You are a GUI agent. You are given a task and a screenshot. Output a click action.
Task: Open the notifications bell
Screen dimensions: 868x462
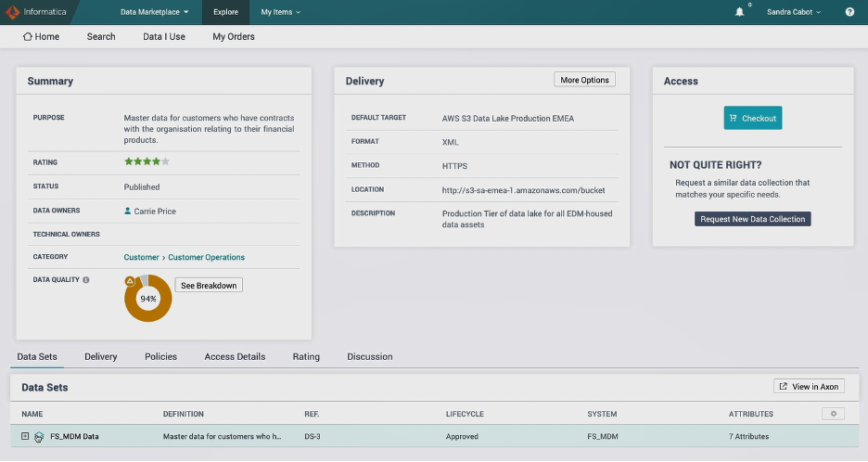pos(739,12)
